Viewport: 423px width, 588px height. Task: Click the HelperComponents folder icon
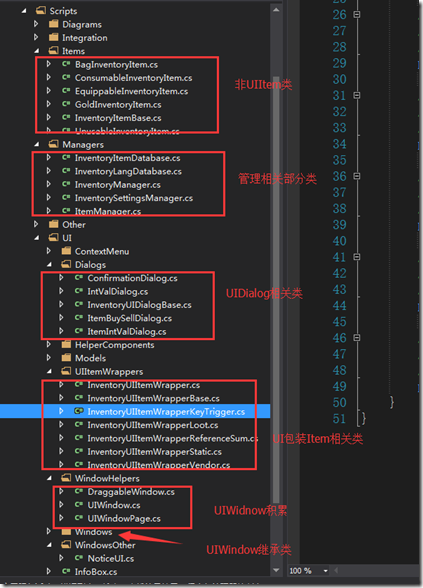[66, 344]
